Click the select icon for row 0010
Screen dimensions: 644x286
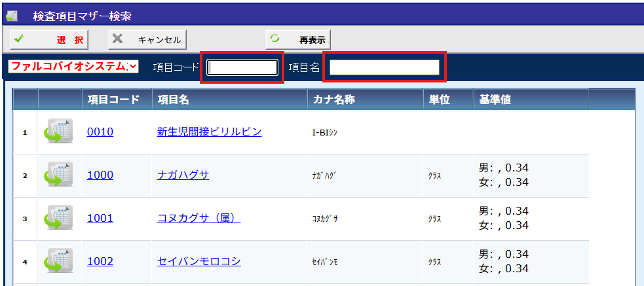(x=59, y=132)
